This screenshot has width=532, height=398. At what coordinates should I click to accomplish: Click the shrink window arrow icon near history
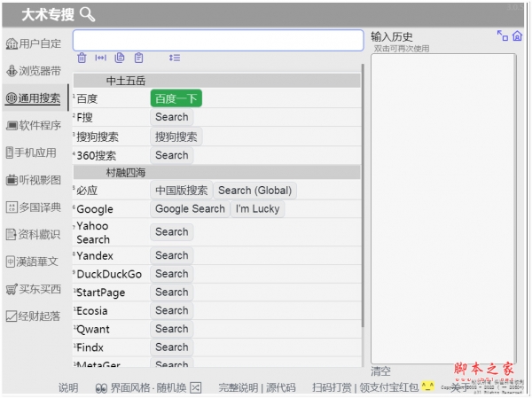click(x=502, y=35)
